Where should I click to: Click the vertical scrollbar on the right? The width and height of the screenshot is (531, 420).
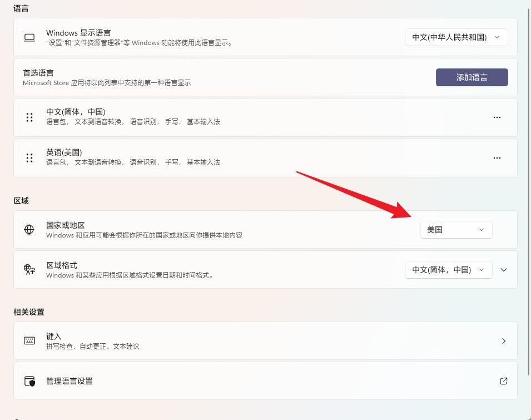coord(529,210)
